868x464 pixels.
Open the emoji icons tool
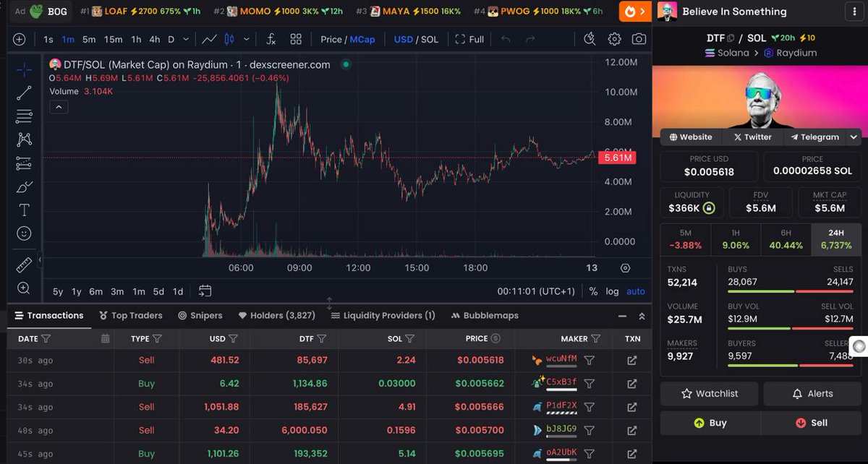[x=24, y=233]
